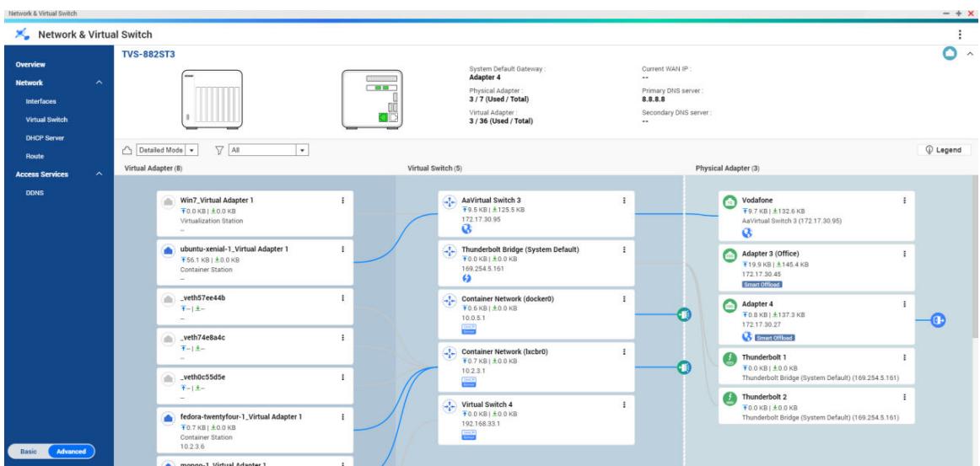The height and width of the screenshot is (466, 980).
Task: Open the Win7_Virtual Adapter 1 options menu
Action: pos(342,201)
